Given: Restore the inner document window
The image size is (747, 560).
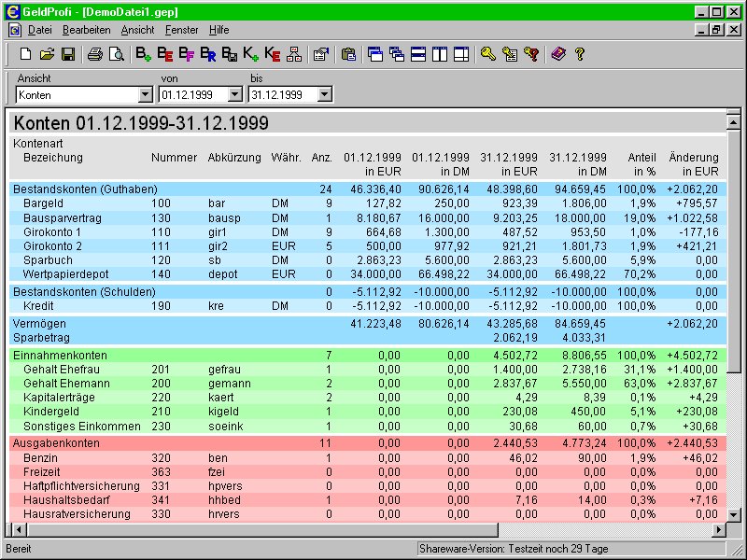Looking at the screenshot, I should pos(716,30).
